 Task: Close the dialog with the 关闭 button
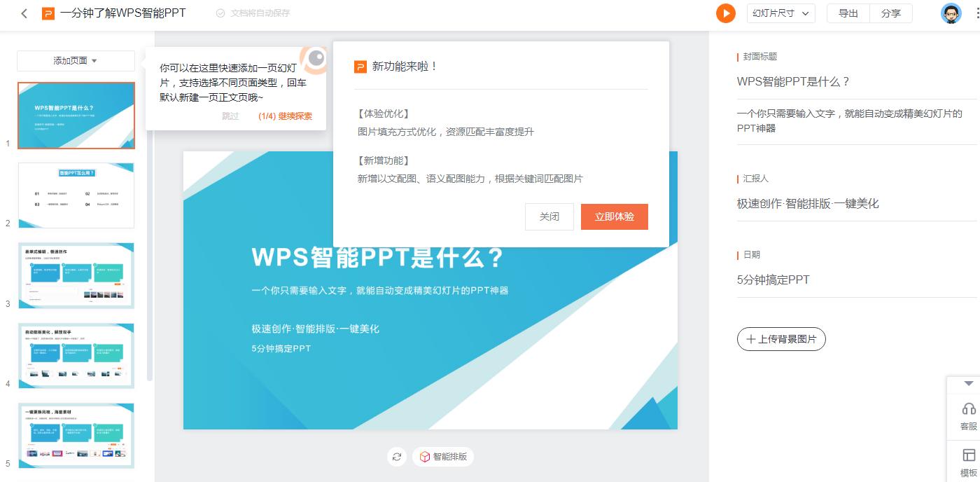tap(549, 216)
